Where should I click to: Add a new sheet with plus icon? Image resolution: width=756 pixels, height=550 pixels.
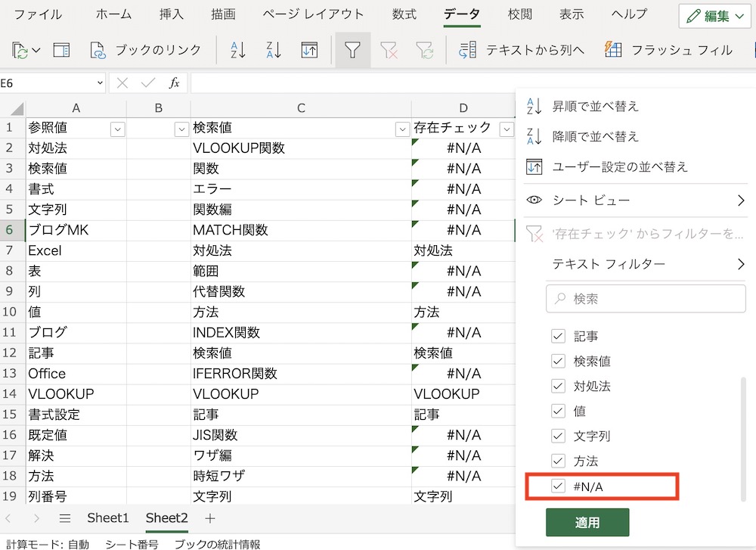(x=209, y=519)
